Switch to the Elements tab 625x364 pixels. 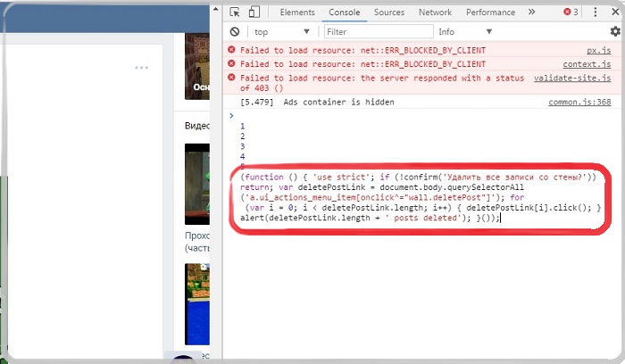[296, 12]
